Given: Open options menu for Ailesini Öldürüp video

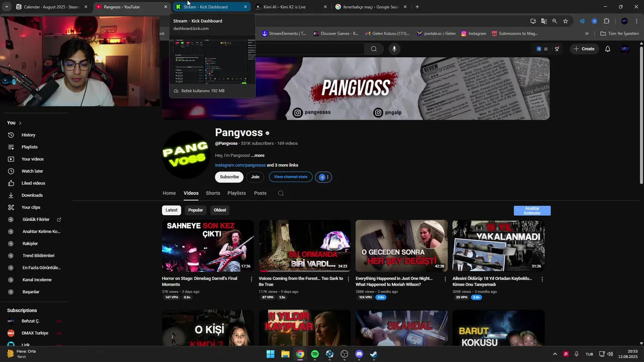Looking at the screenshot, I should coord(542,279).
